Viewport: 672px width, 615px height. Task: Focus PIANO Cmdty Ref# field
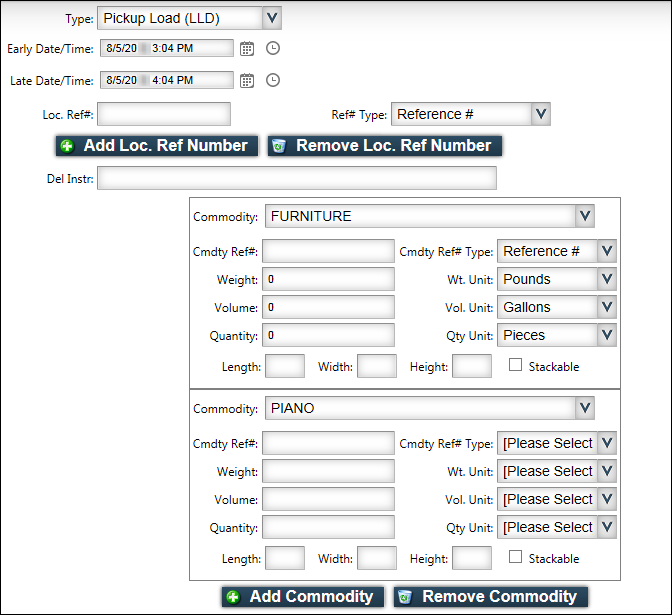tap(328, 443)
